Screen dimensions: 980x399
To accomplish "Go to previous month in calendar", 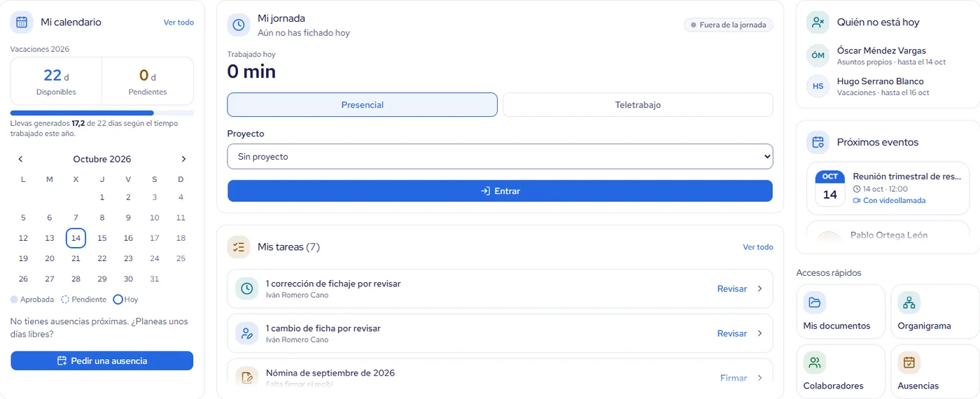I will click(x=21, y=159).
